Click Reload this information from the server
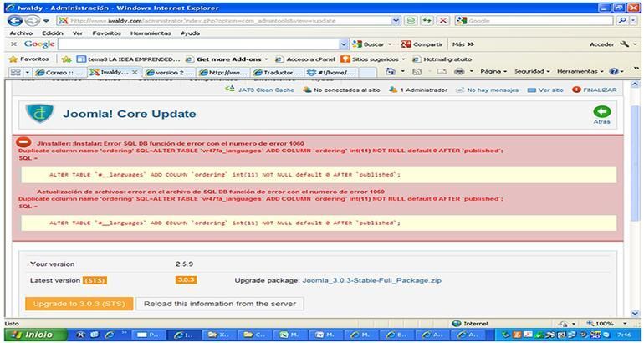The width and height of the screenshot is (644, 343). pyautogui.click(x=220, y=304)
